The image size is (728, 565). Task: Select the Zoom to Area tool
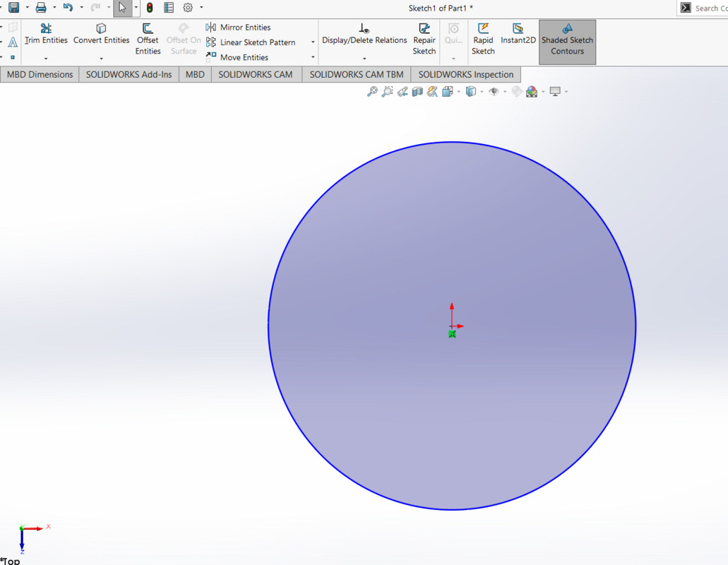click(387, 91)
